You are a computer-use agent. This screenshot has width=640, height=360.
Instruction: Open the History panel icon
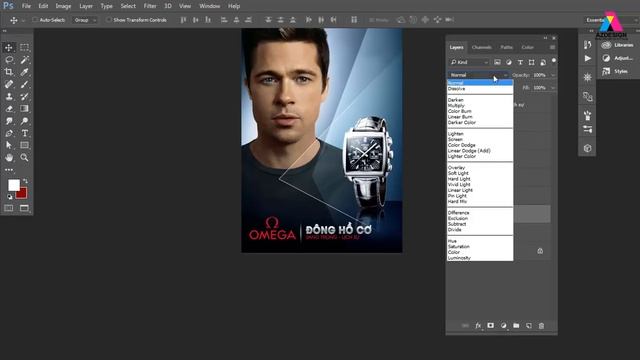(588, 45)
